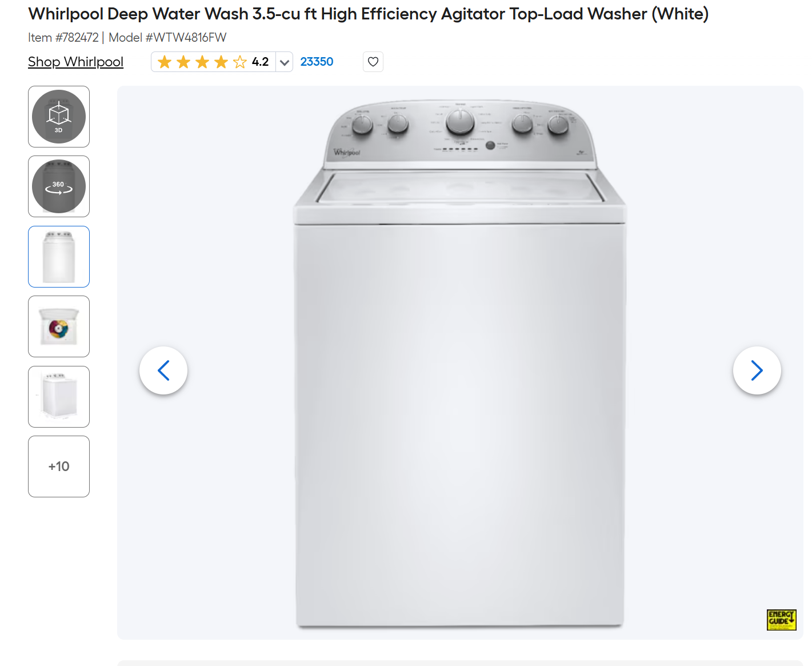Click the center cycle knob on the washer

click(460, 122)
